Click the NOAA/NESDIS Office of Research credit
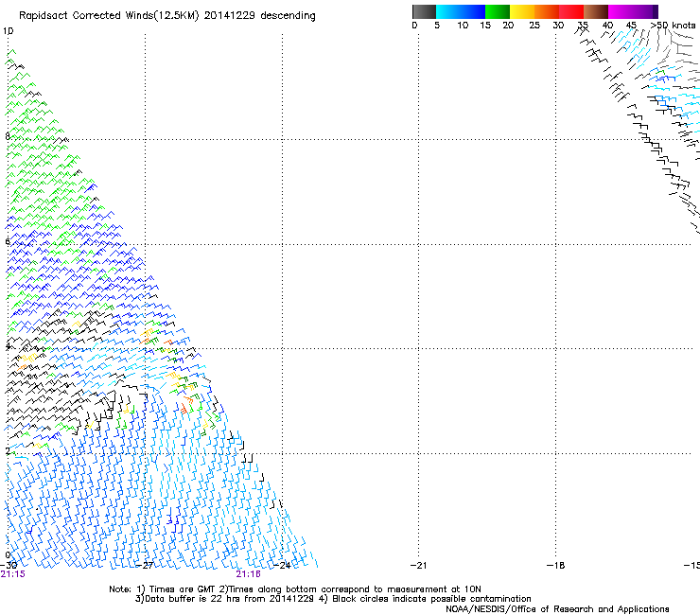The image size is (700, 615). point(557,609)
